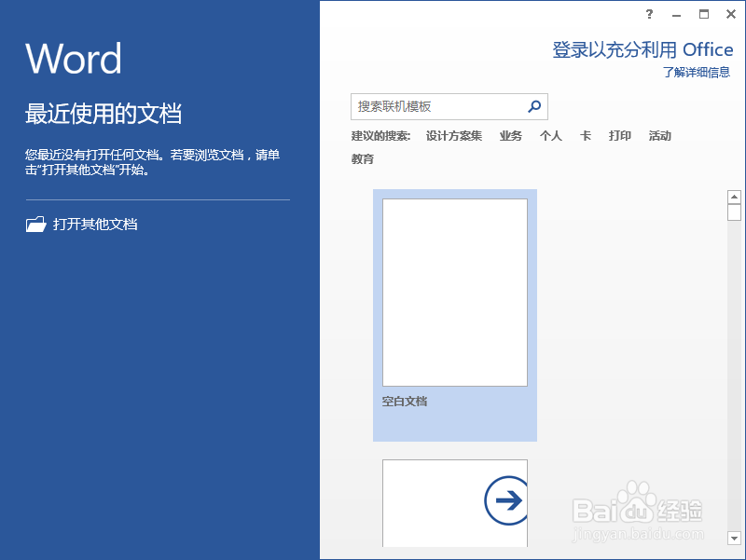Select the 设计方案集 suggested search
The height and width of the screenshot is (560, 746).
[454, 136]
